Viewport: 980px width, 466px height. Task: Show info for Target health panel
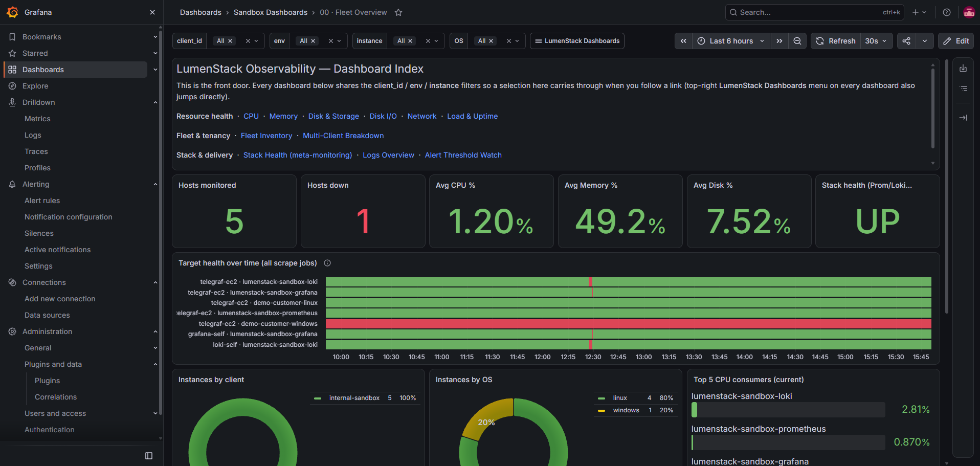click(x=327, y=263)
